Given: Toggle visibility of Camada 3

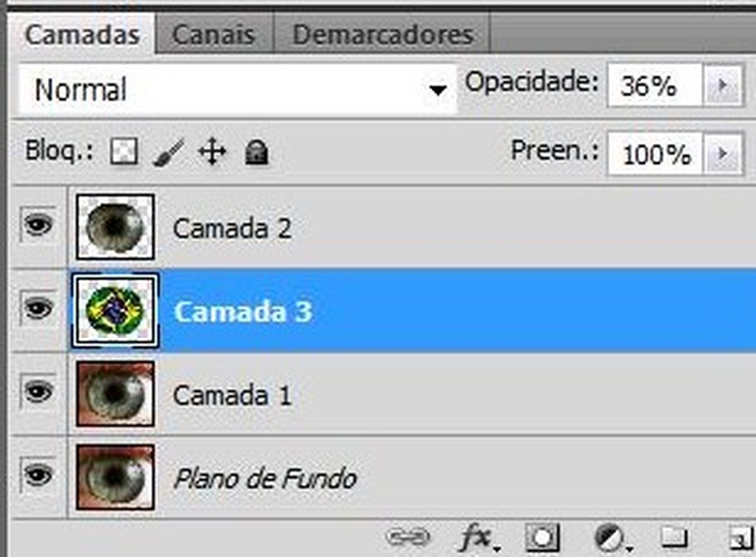Looking at the screenshot, I should pos(38,307).
